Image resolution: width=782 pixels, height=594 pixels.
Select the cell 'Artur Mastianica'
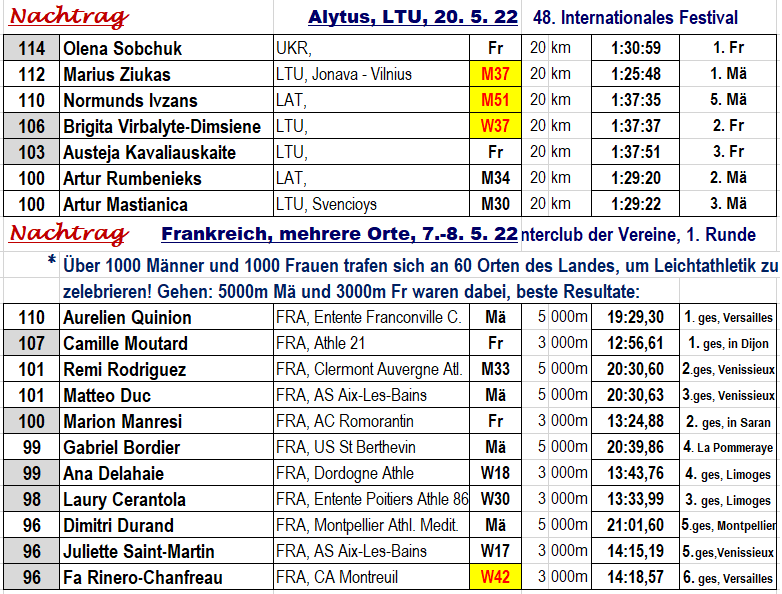[x=166, y=204]
